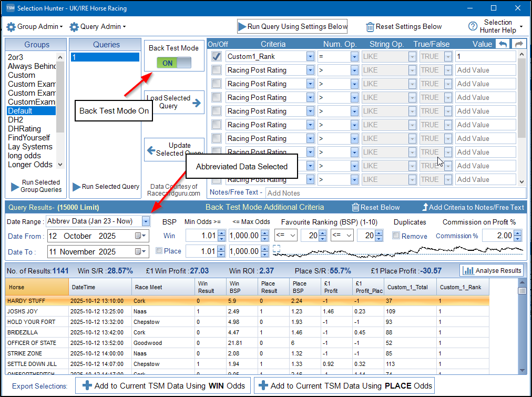The image size is (532, 397).
Task: Click the Reset Below trash icon
Action: pos(356,207)
